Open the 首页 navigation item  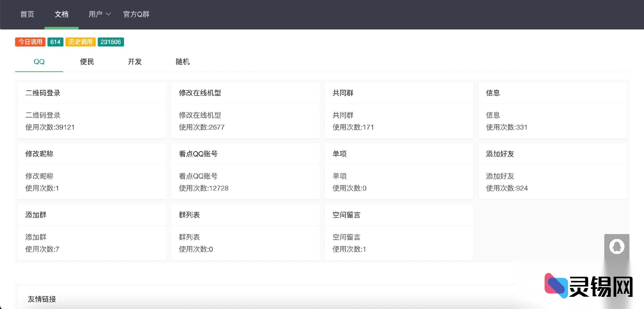point(27,14)
